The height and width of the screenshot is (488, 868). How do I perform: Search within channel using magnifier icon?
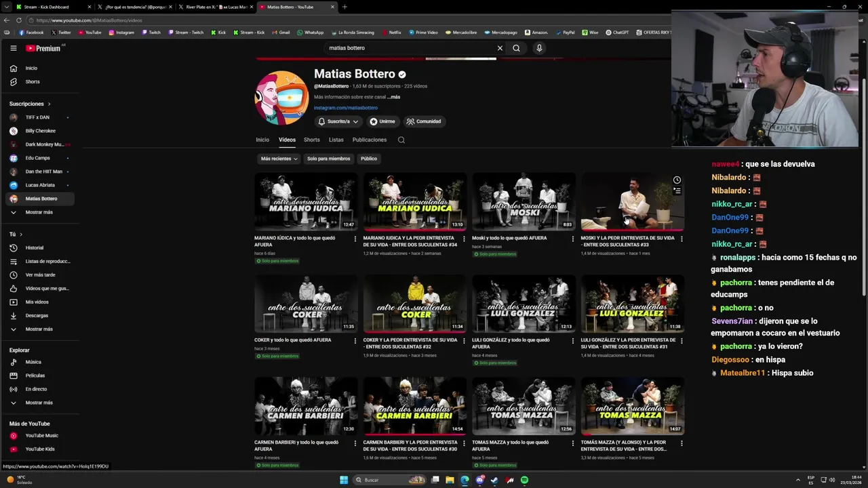click(x=401, y=140)
